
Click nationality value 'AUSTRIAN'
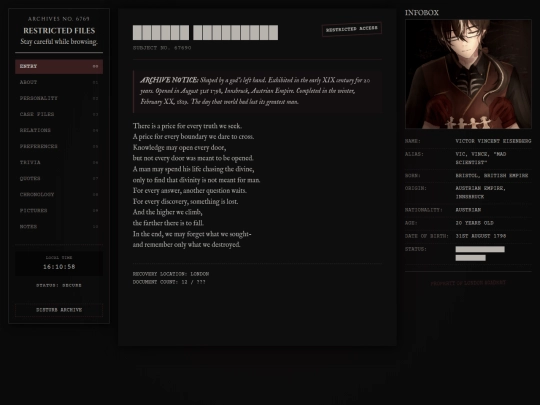click(x=468, y=210)
